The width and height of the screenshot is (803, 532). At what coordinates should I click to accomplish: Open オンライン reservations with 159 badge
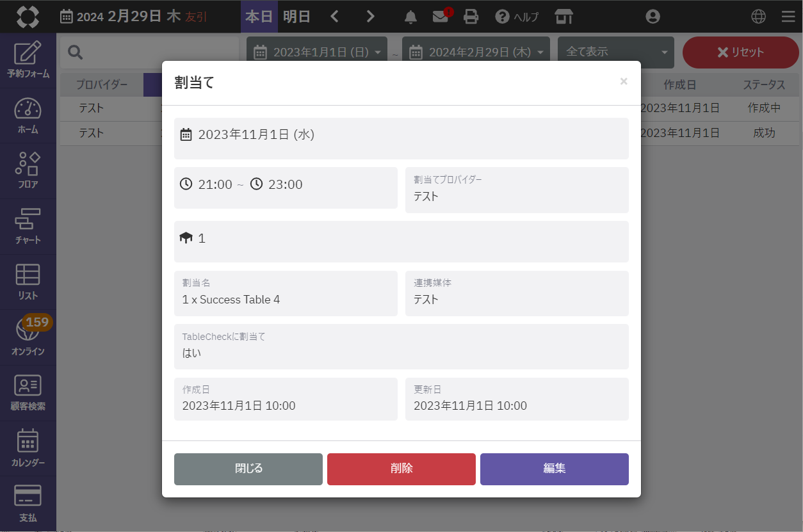28,337
